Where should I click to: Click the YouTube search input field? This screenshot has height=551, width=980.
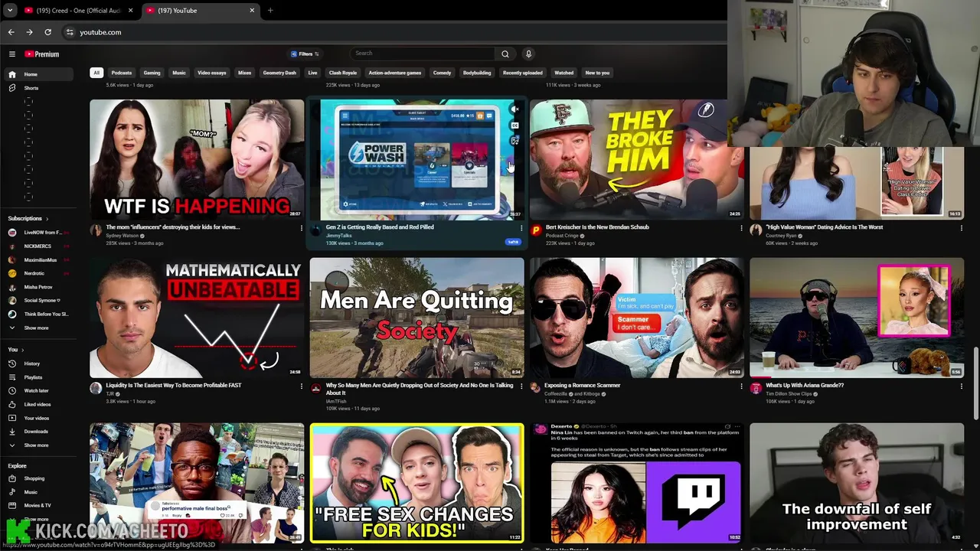pyautogui.click(x=423, y=54)
